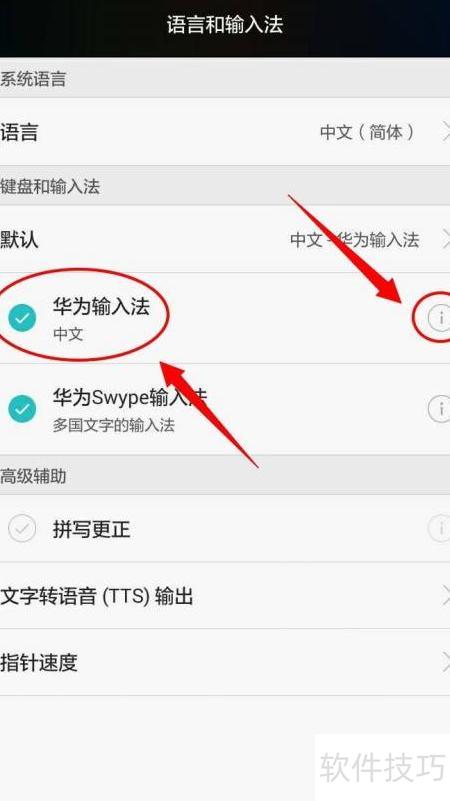Open 指针速度 settings
Viewport: 450px width, 801px height.
click(x=225, y=663)
